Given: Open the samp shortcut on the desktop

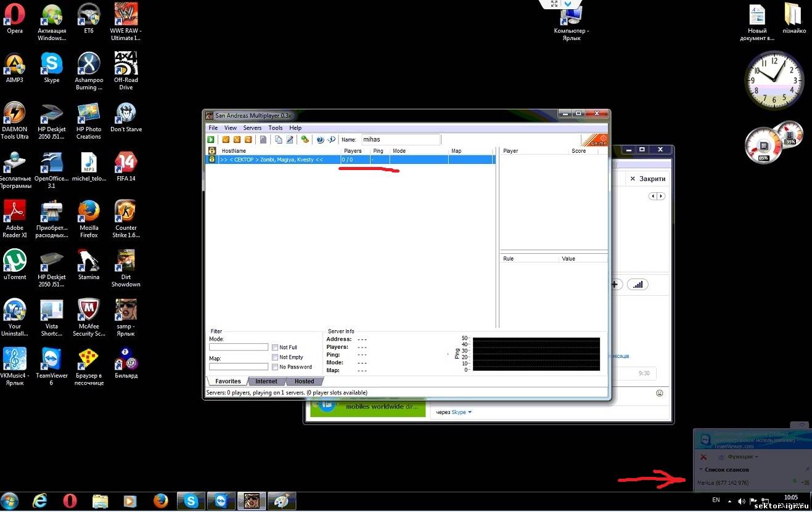Looking at the screenshot, I should 126,318.
